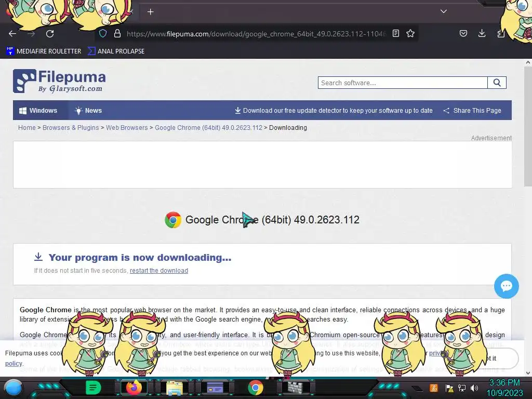The image size is (532, 399).
Task: Click Share This Page
Action: click(x=472, y=111)
